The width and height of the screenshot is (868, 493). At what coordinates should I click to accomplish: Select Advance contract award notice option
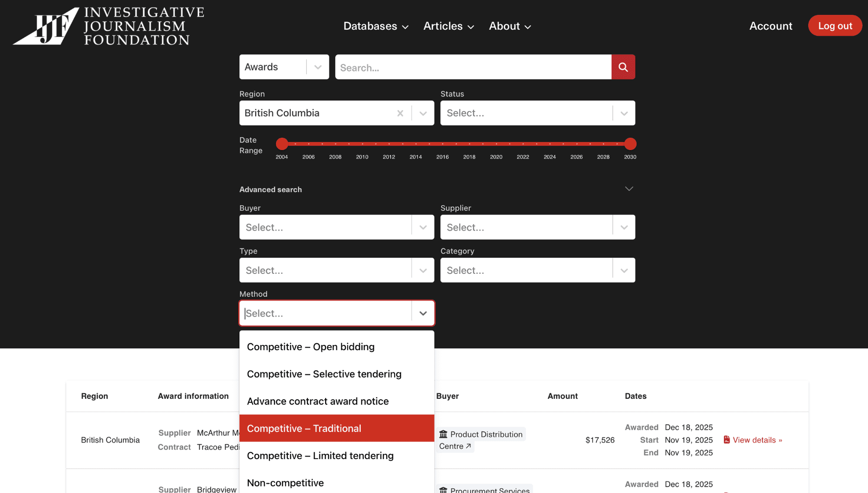[337, 401]
